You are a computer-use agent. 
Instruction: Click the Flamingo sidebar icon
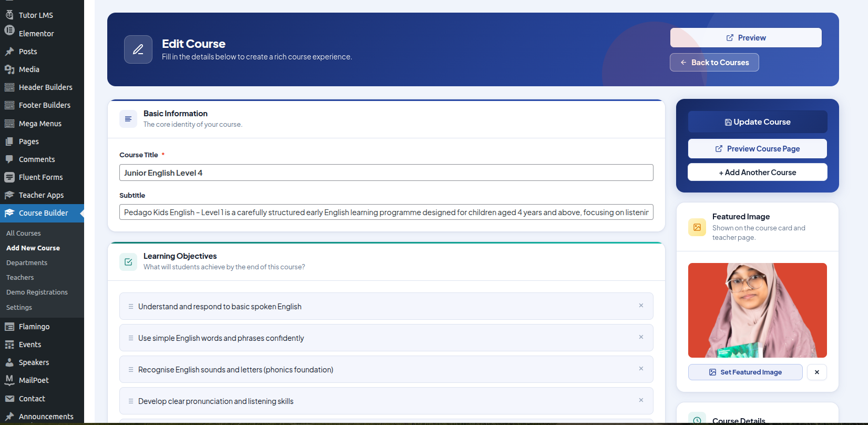click(x=9, y=327)
